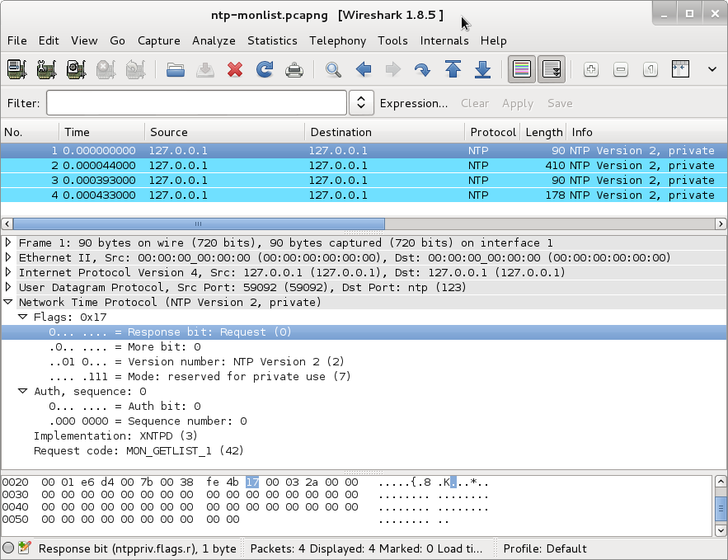The width and height of the screenshot is (728, 560).
Task: Sort packets by the Destination column
Action: click(x=385, y=132)
